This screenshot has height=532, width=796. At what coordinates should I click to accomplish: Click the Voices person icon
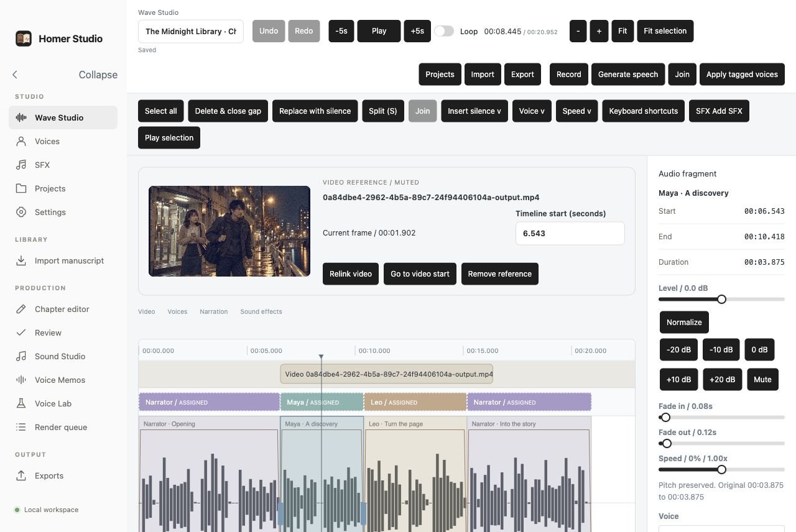click(x=21, y=141)
